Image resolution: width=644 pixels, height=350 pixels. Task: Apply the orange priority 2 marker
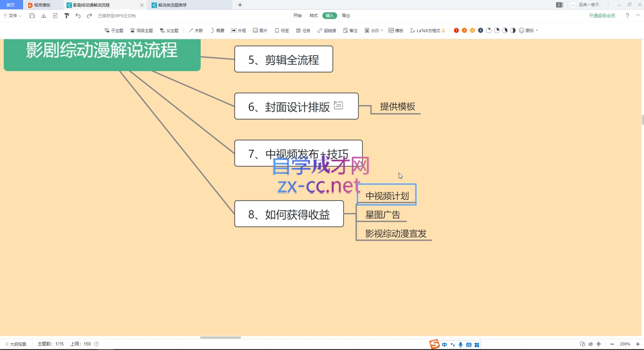(464, 31)
